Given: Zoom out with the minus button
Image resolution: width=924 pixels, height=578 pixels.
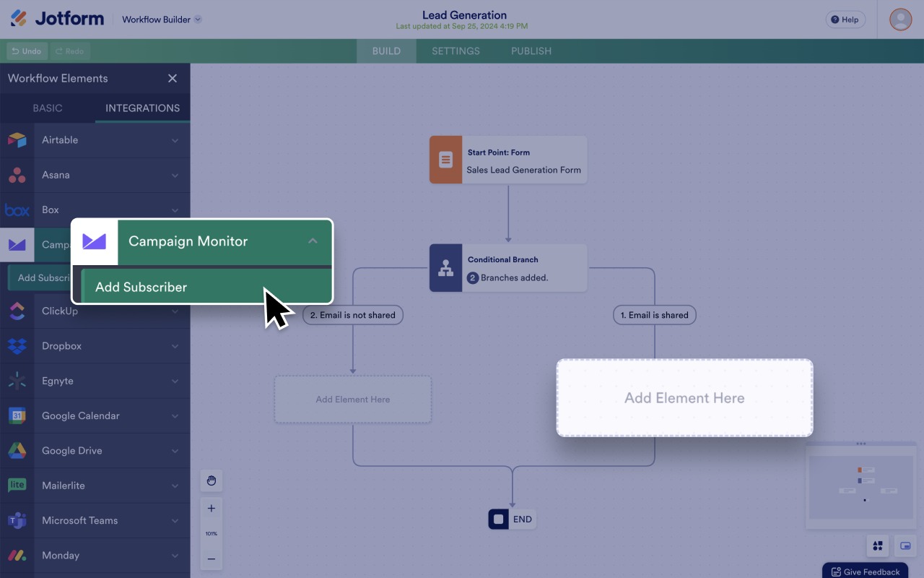Looking at the screenshot, I should [x=212, y=559].
